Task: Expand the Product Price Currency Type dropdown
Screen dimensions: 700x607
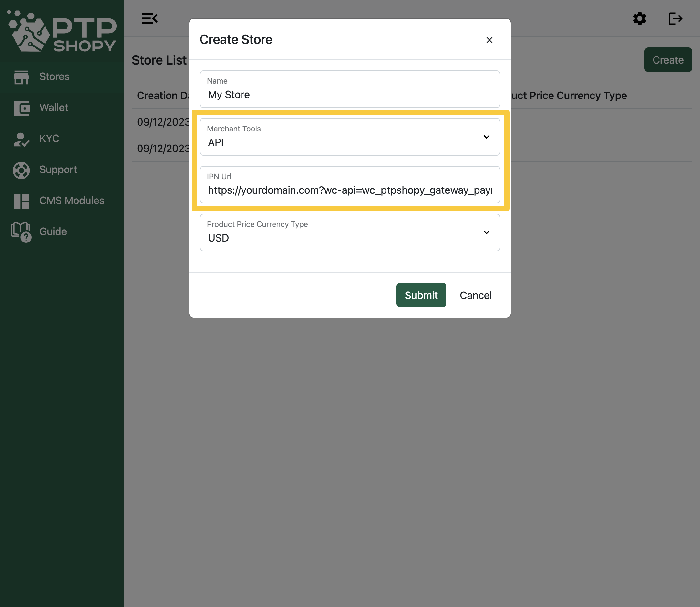Action: pos(349,232)
